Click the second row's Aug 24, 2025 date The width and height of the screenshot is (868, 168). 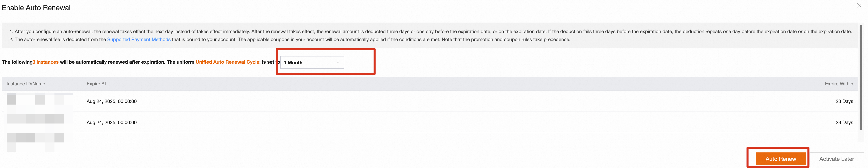[x=112, y=122]
